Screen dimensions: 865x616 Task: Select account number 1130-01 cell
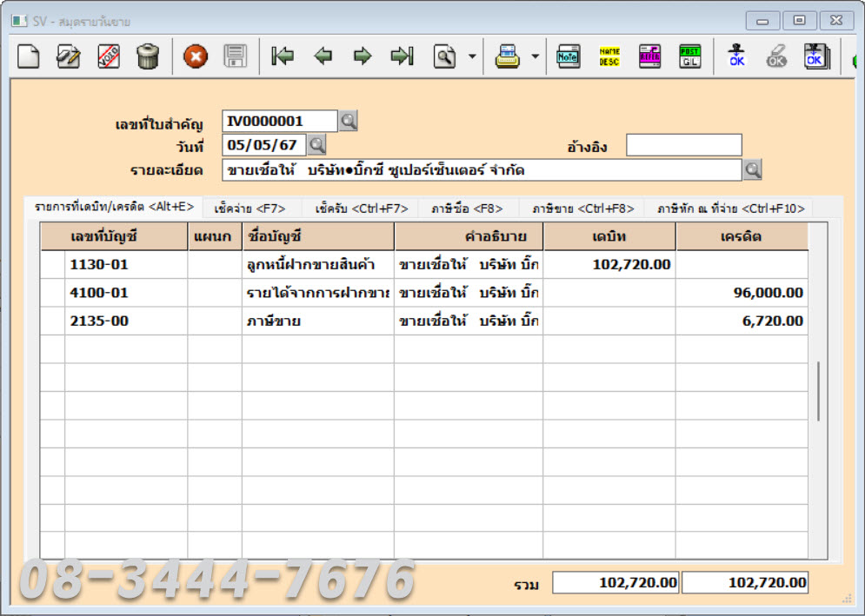tap(126, 265)
